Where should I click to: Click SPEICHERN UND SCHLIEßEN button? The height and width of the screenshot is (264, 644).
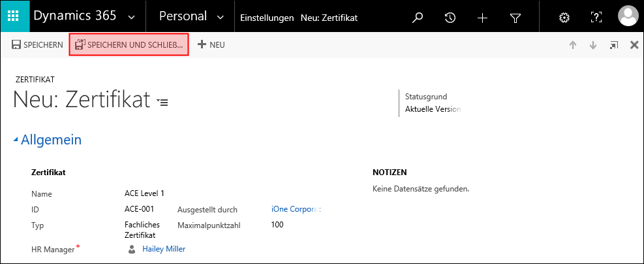[129, 45]
